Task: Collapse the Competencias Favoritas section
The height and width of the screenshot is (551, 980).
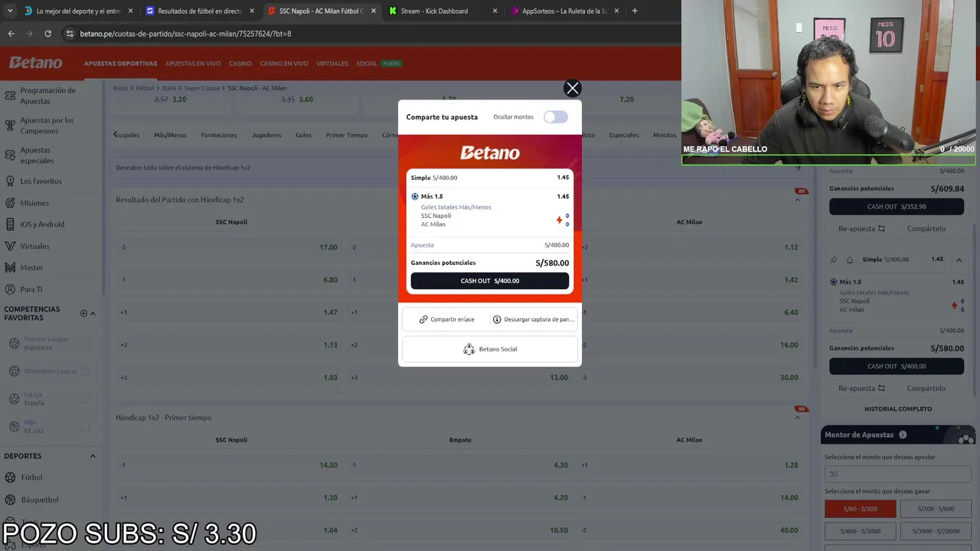Action: click(x=93, y=313)
